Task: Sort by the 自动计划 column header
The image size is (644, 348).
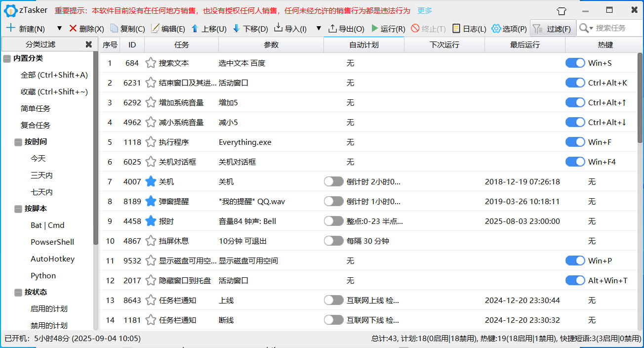Action: click(363, 45)
